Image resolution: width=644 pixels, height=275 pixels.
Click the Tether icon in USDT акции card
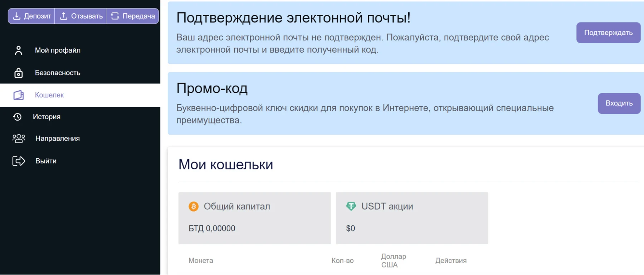351,207
